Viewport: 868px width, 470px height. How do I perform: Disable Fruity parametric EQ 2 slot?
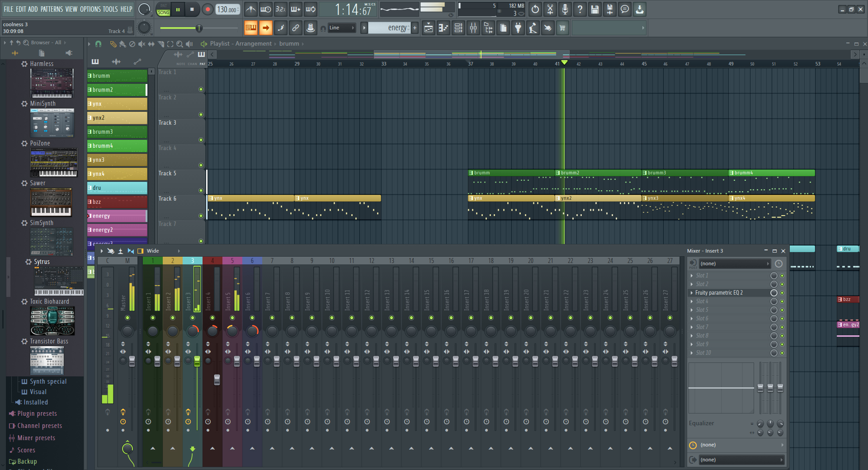tap(782, 293)
